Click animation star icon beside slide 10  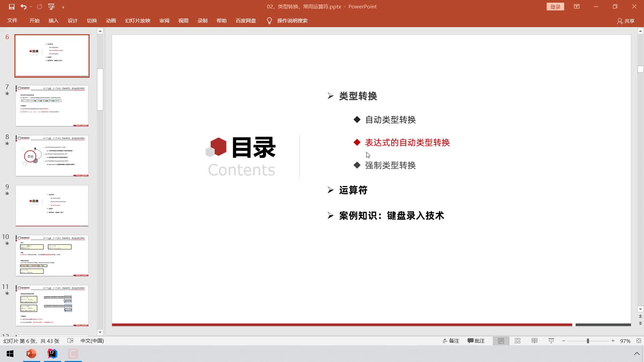click(7, 243)
